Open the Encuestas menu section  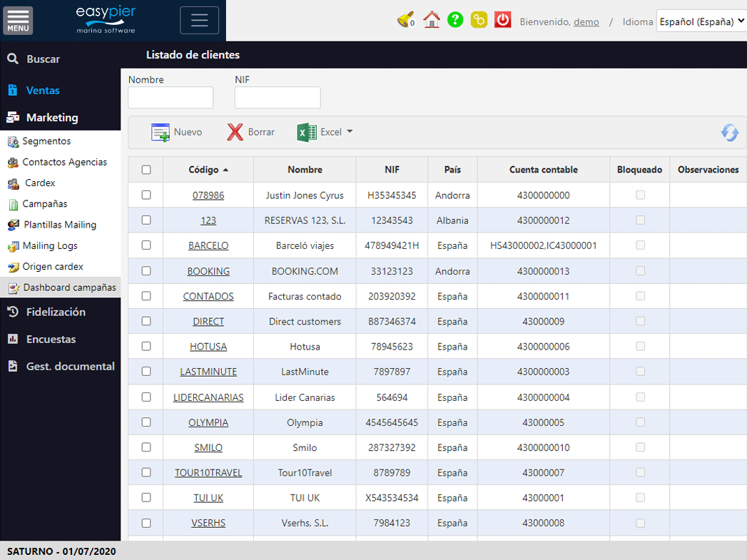click(51, 339)
